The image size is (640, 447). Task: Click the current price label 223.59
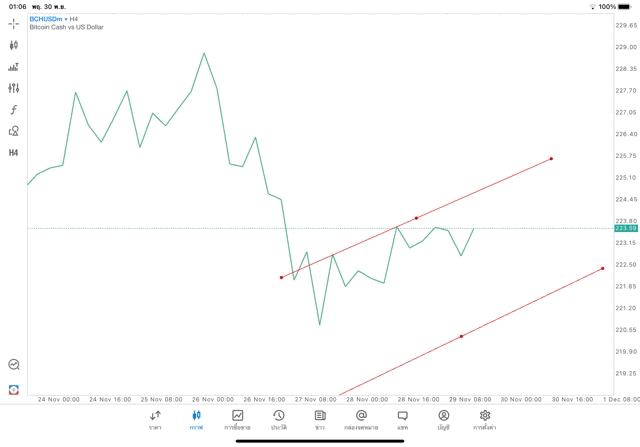pos(625,228)
